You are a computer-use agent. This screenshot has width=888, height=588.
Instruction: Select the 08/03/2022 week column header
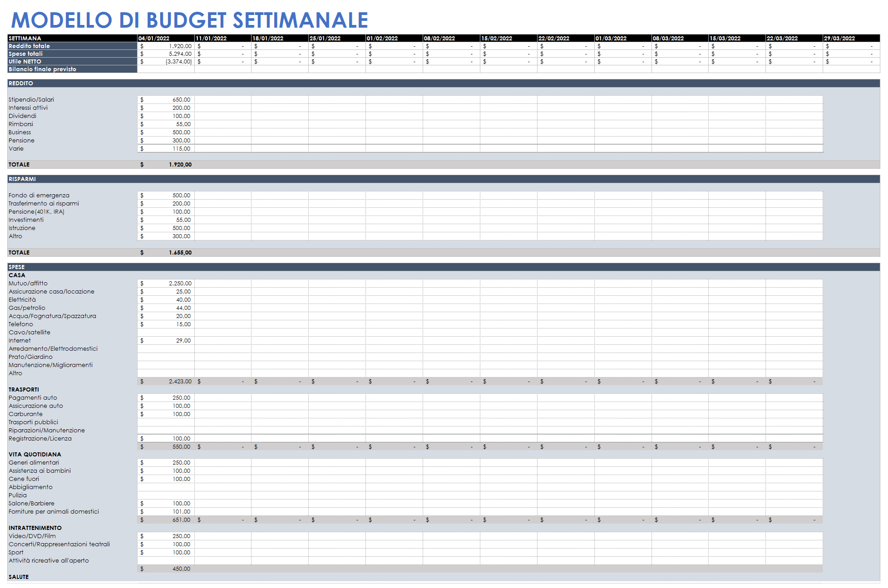coord(680,39)
